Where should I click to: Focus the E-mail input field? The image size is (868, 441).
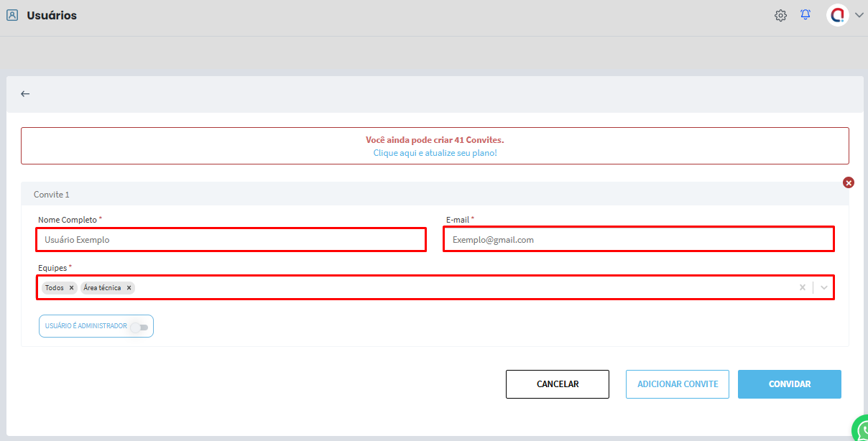tap(639, 240)
